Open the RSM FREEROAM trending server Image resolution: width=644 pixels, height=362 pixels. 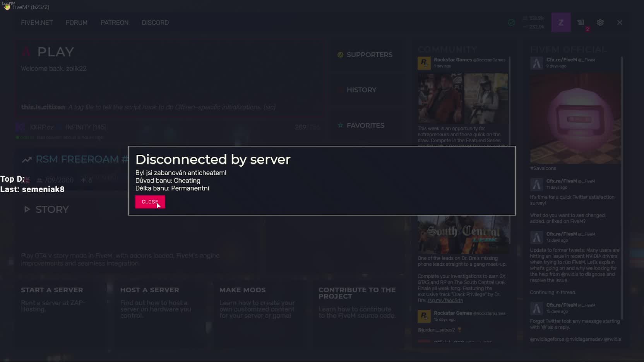pos(82,159)
